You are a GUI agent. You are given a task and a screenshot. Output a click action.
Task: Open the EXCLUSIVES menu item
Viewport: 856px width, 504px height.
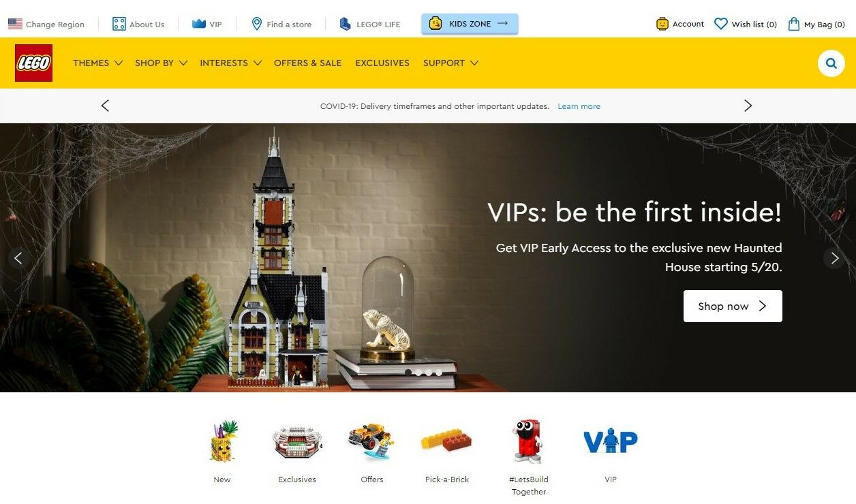(x=382, y=63)
